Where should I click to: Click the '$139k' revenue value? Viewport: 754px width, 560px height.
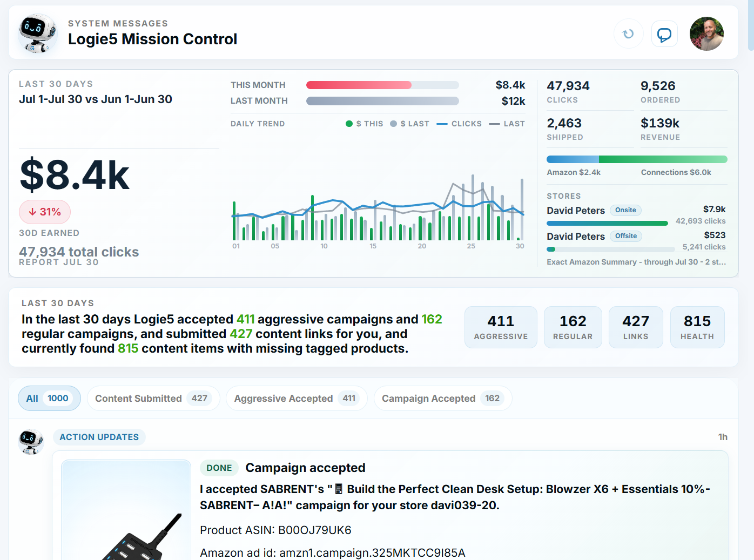[660, 123]
